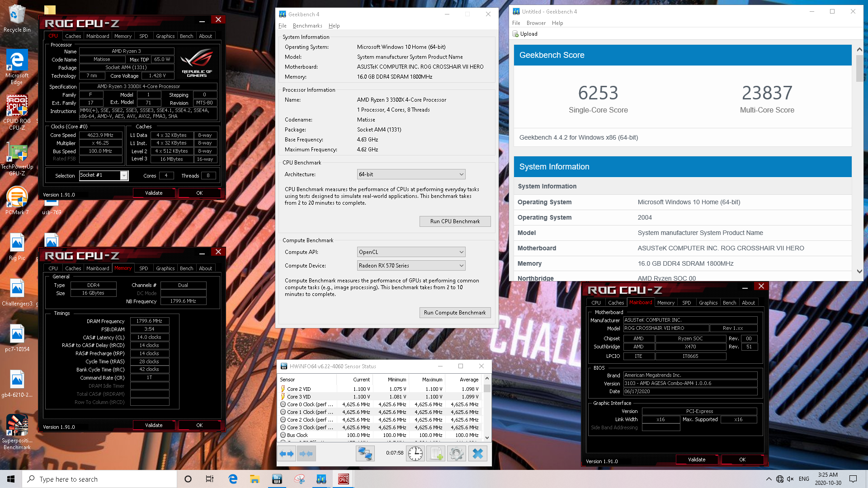
Task: Switch to Memory tab in mainboard CPU-Z window
Action: click(x=665, y=303)
